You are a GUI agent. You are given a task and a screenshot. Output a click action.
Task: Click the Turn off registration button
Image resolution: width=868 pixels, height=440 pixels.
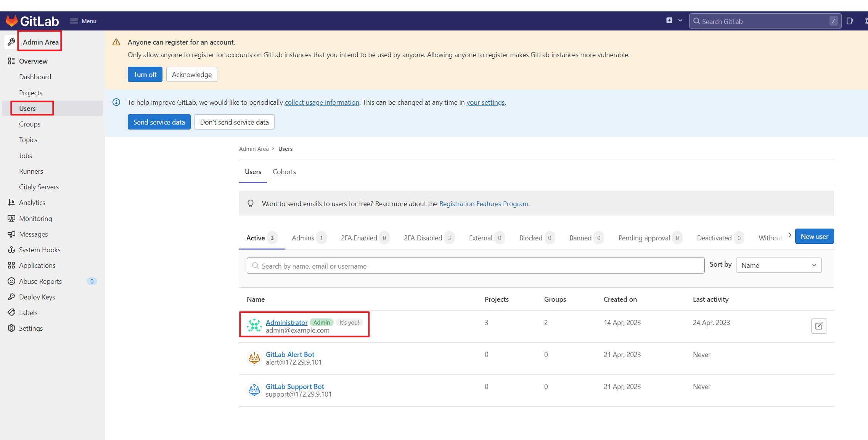145,74
